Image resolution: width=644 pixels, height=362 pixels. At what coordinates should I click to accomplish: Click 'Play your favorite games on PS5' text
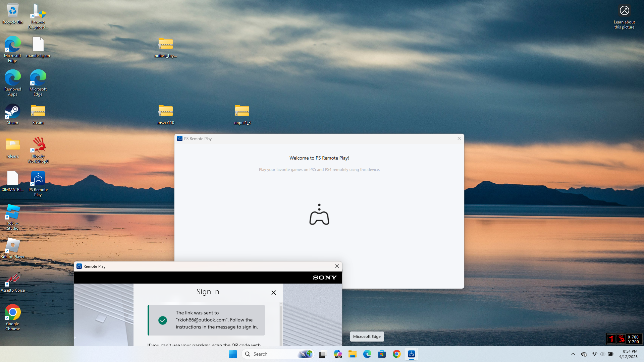pyautogui.click(x=319, y=170)
